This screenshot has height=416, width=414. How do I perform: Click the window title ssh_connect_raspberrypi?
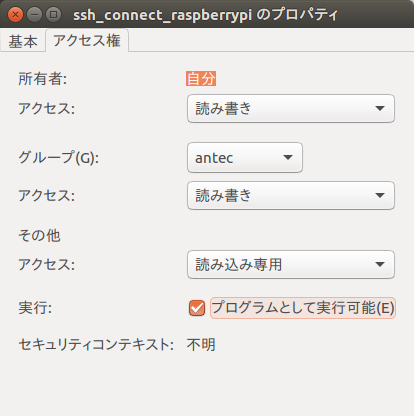coord(162,15)
